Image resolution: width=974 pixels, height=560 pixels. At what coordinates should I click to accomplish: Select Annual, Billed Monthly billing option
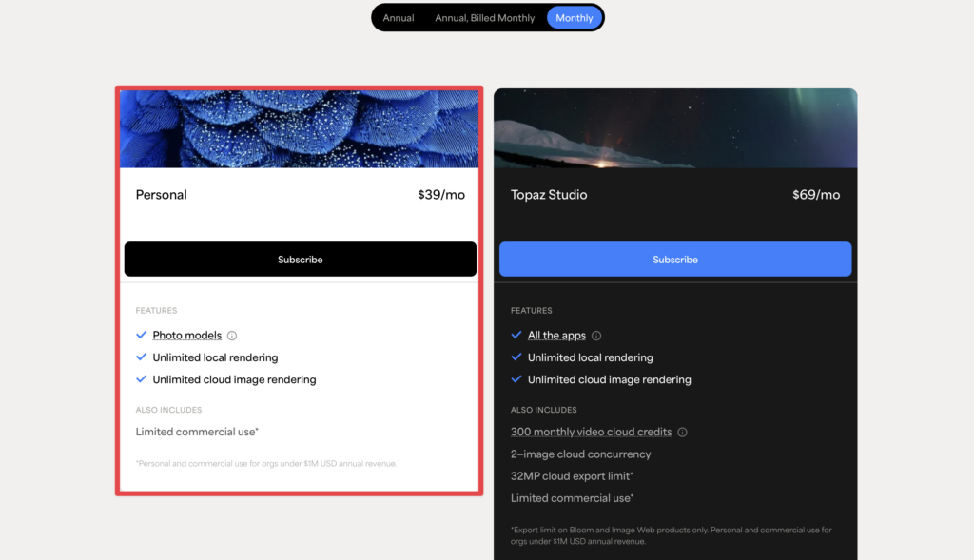point(484,18)
